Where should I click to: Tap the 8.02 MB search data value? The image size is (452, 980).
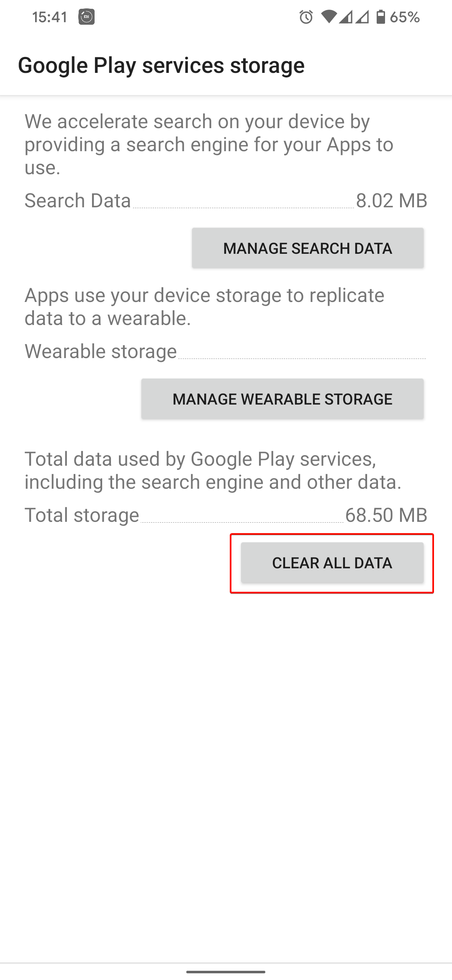391,201
